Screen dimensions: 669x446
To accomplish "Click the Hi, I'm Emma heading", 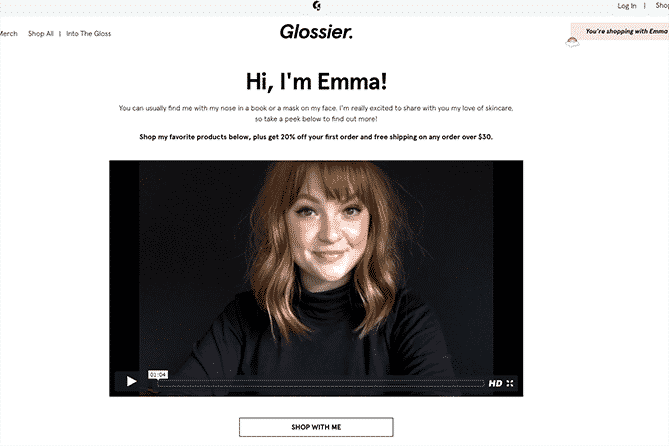I will (x=316, y=81).
